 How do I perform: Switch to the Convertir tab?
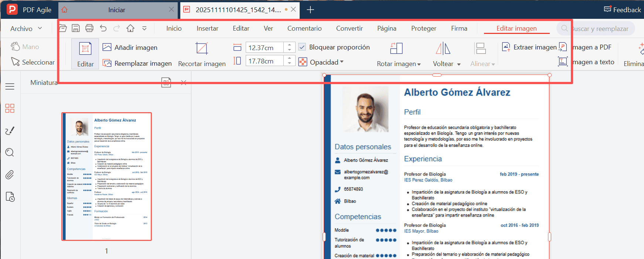click(349, 28)
